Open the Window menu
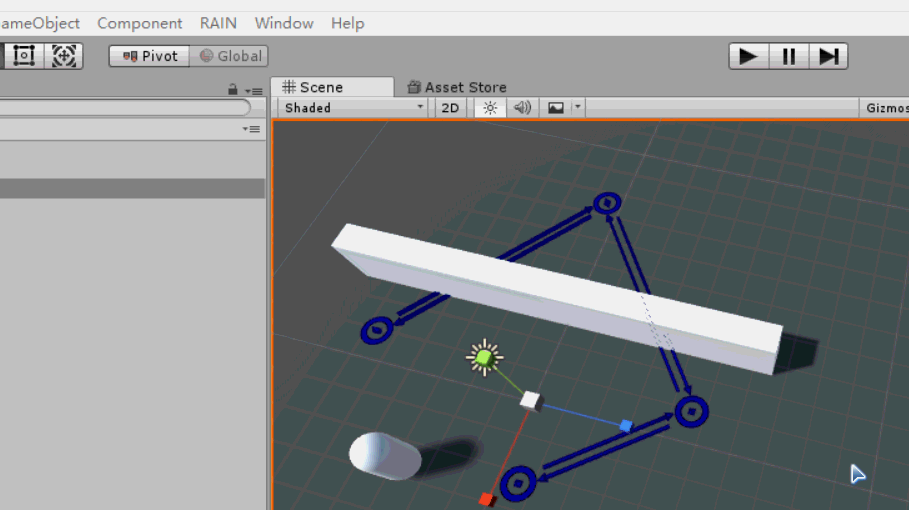Image resolution: width=909 pixels, height=510 pixels. tap(284, 23)
